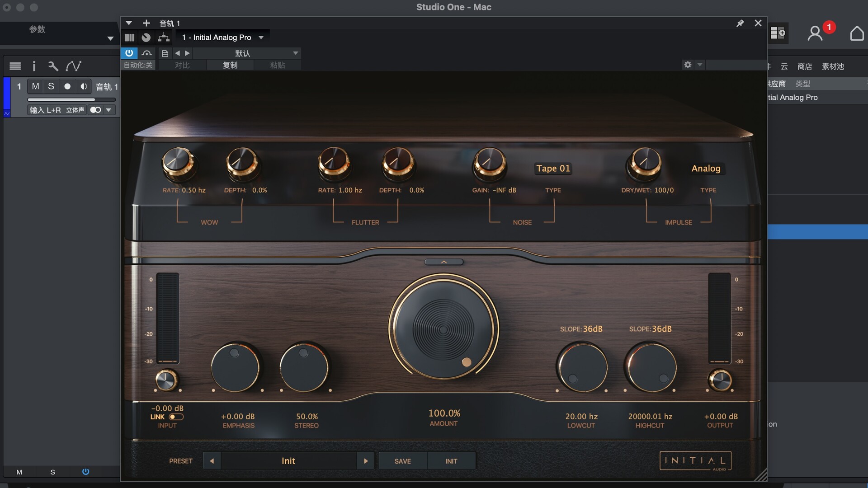The image size is (868, 488).
Task: Collapse the upper panel with chevron handle
Action: [x=443, y=262]
